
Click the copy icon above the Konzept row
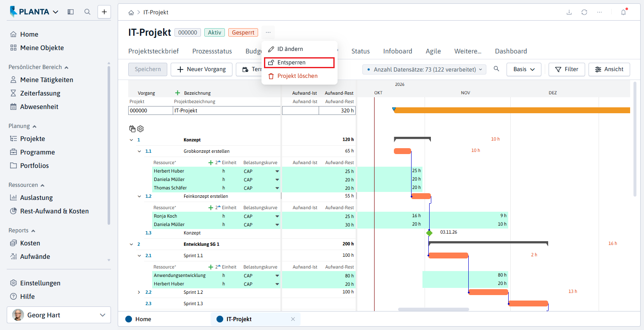coord(132,129)
